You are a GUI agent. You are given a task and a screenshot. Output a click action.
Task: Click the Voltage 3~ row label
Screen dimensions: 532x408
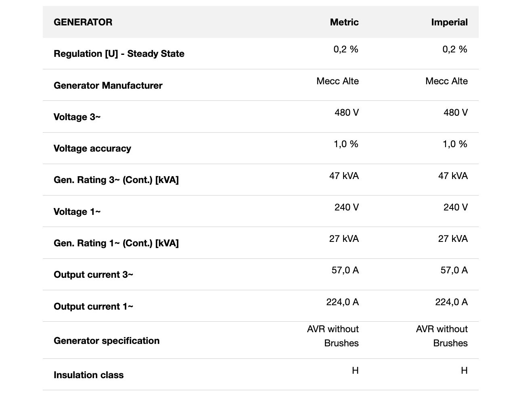pyautogui.click(x=77, y=117)
